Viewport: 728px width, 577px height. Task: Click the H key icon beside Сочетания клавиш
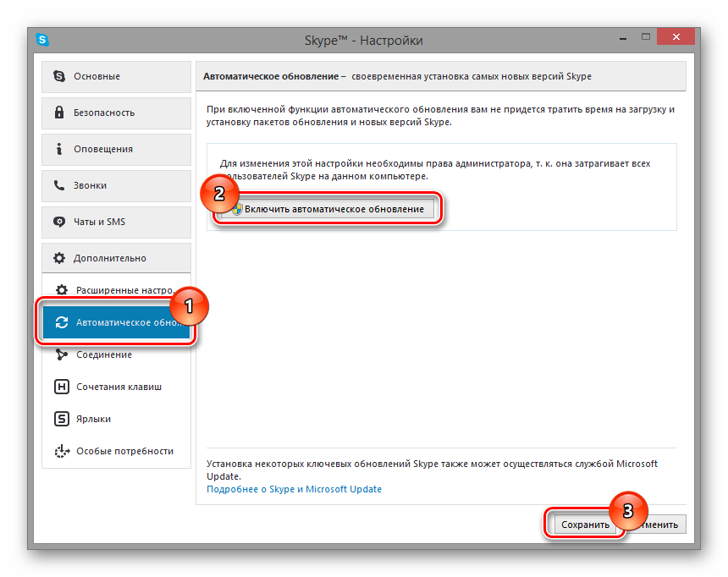61,387
